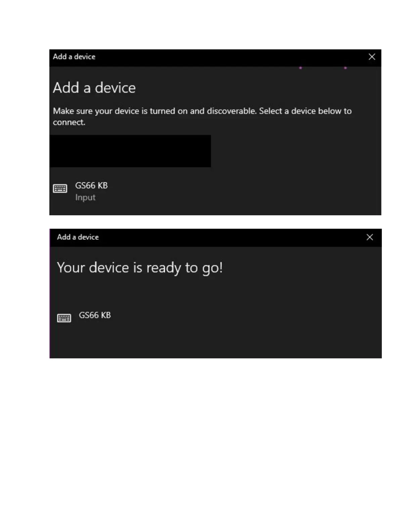This screenshot has width=411, height=532.
Task: Click empty title bar area left of upper close X
Action: (x=232, y=57)
